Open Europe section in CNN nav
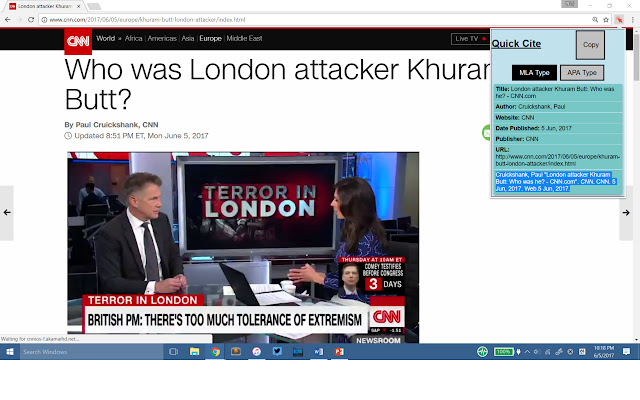This screenshot has height=400, width=640. pos(210,38)
